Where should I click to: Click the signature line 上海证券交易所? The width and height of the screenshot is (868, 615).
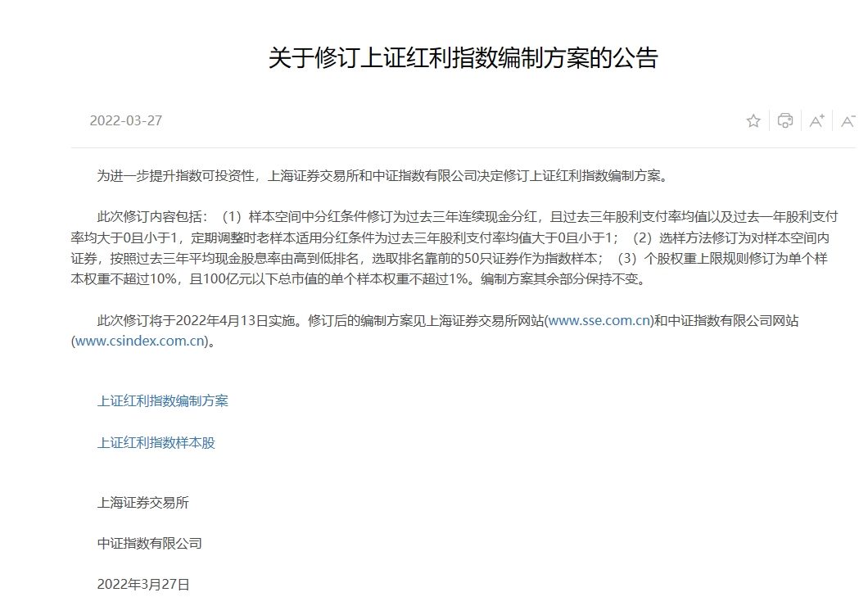143,503
